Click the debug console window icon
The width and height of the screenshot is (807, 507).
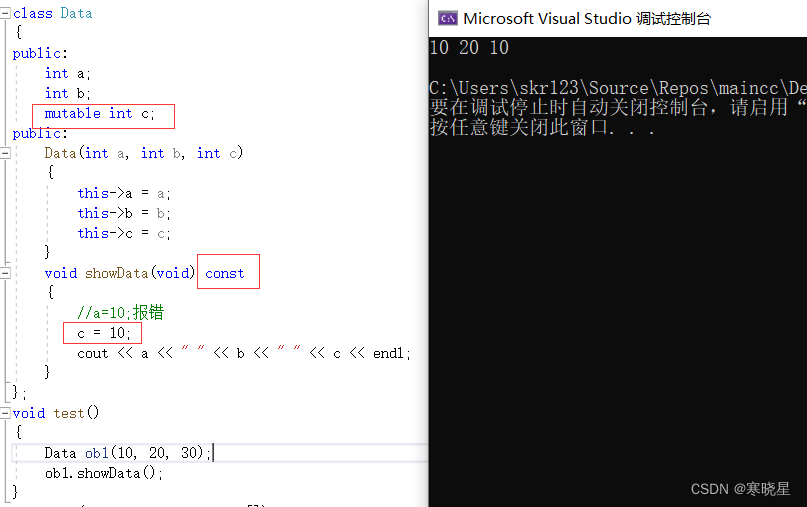pos(447,19)
